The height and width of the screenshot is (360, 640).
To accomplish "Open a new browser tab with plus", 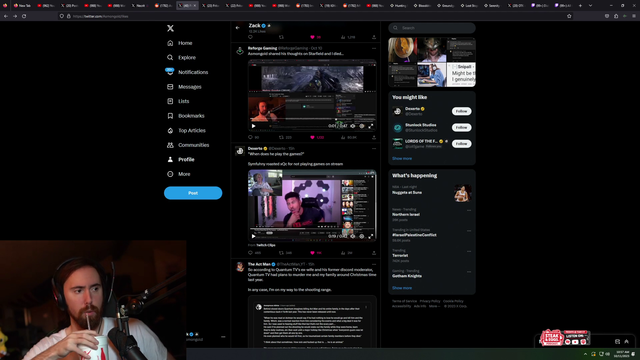I will pyautogui.click(x=580, y=6).
